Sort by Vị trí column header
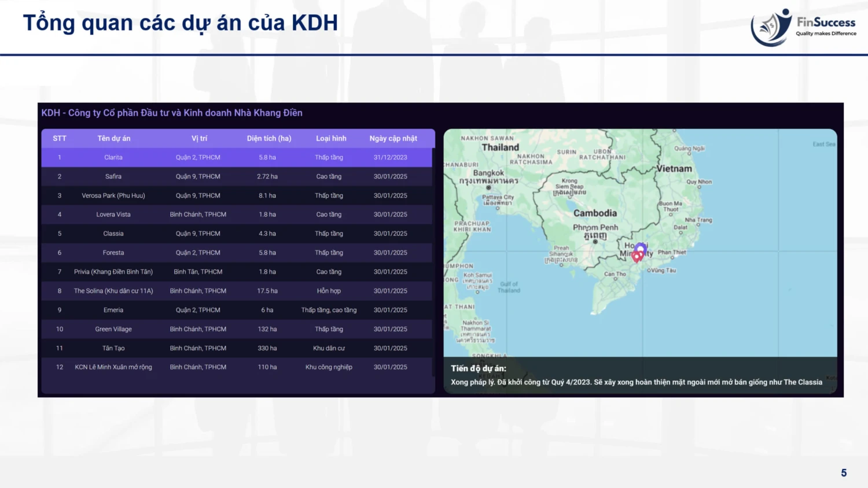This screenshot has width=868, height=488. pos(199,139)
